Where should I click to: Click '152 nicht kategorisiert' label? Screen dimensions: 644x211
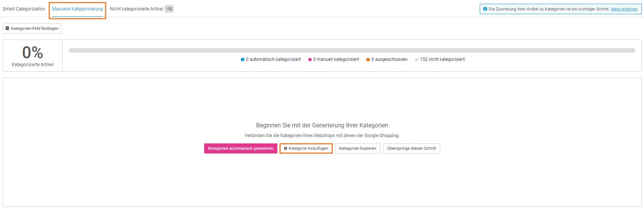click(442, 59)
